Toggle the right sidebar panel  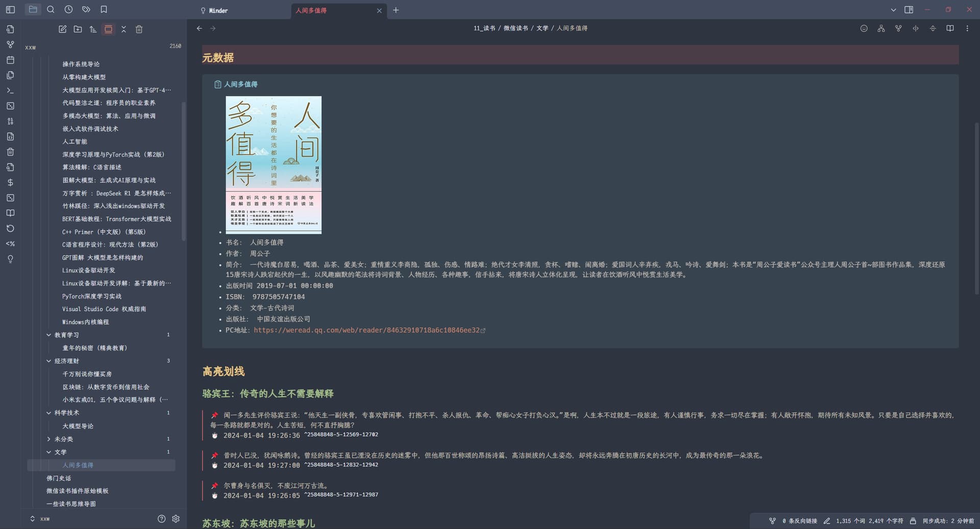pos(909,10)
